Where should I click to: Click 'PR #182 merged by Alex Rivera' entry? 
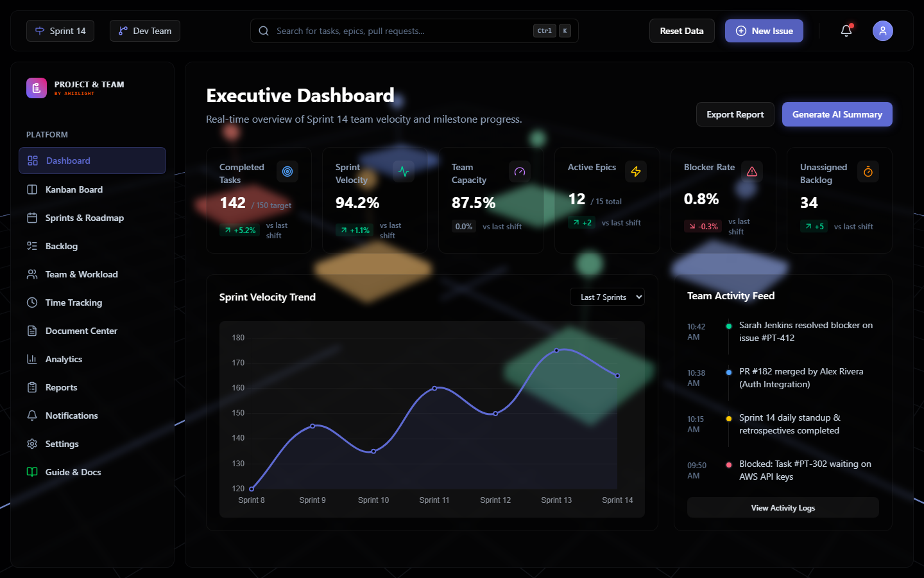pos(783,378)
